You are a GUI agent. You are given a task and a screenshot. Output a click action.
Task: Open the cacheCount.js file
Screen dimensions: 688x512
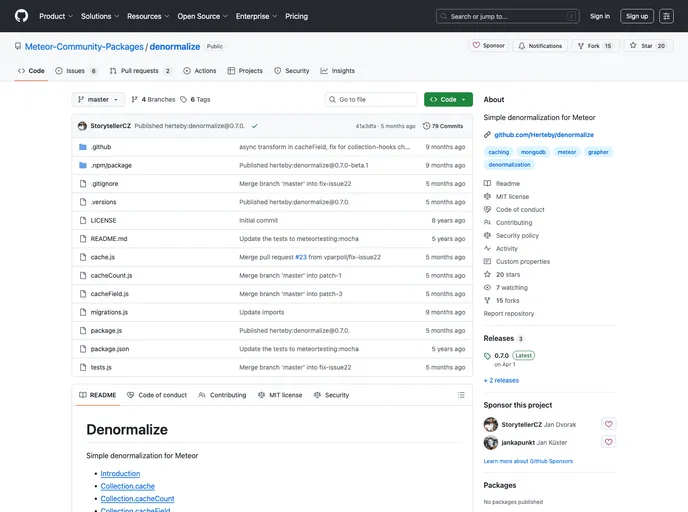point(111,276)
